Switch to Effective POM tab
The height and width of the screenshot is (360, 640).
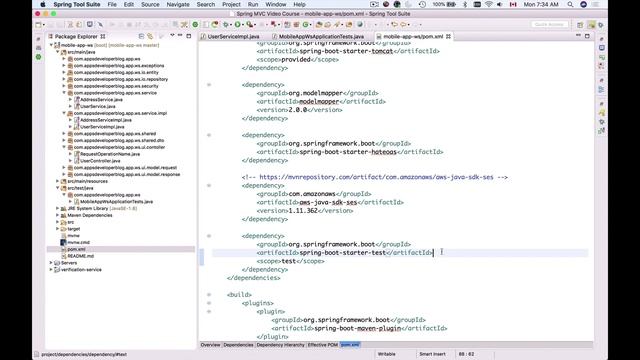323,345
